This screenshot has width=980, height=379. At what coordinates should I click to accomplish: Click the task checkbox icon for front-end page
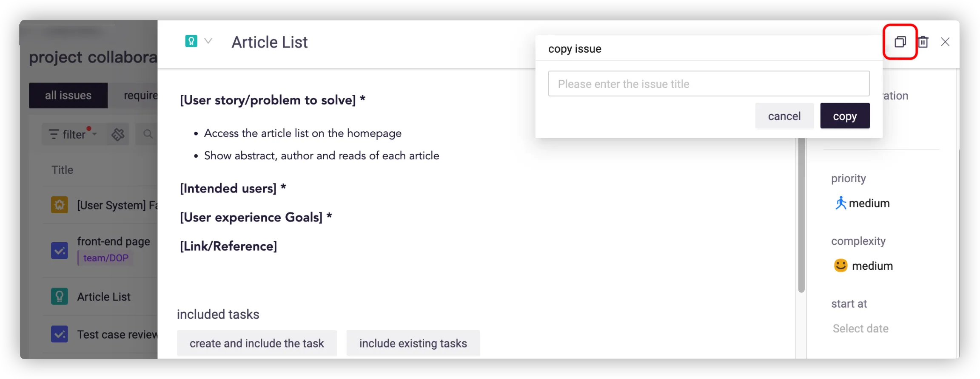tap(60, 250)
